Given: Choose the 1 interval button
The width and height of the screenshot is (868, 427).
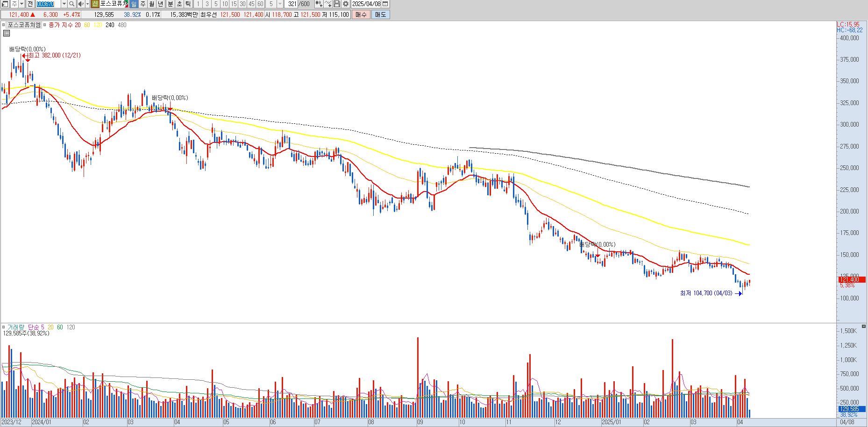Looking at the screenshot, I should [x=198, y=4].
